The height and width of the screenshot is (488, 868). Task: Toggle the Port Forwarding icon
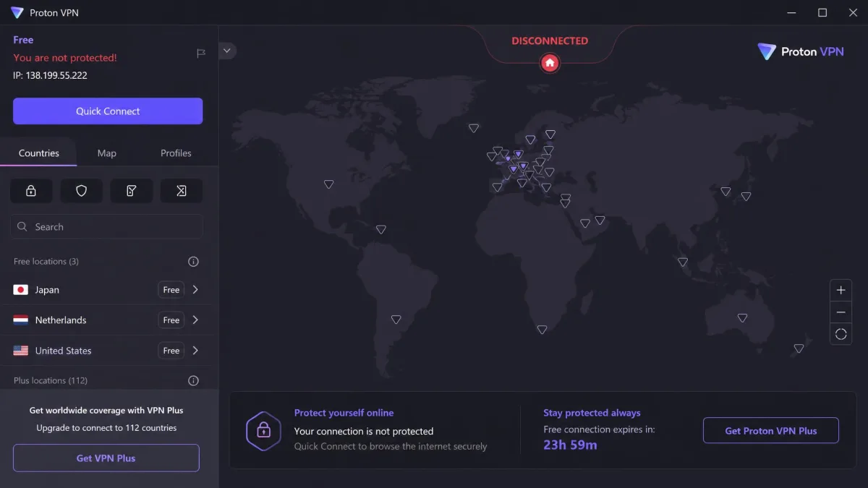coord(182,191)
